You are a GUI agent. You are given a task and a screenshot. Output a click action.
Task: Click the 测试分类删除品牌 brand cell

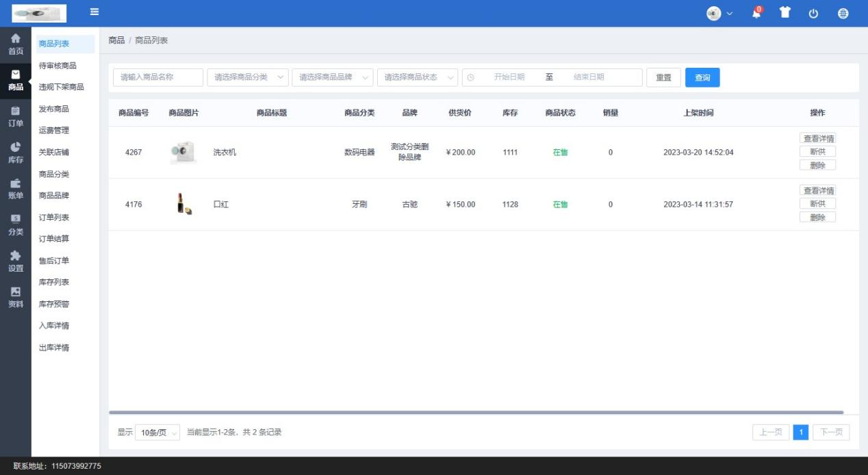pyautogui.click(x=409, y=152)
